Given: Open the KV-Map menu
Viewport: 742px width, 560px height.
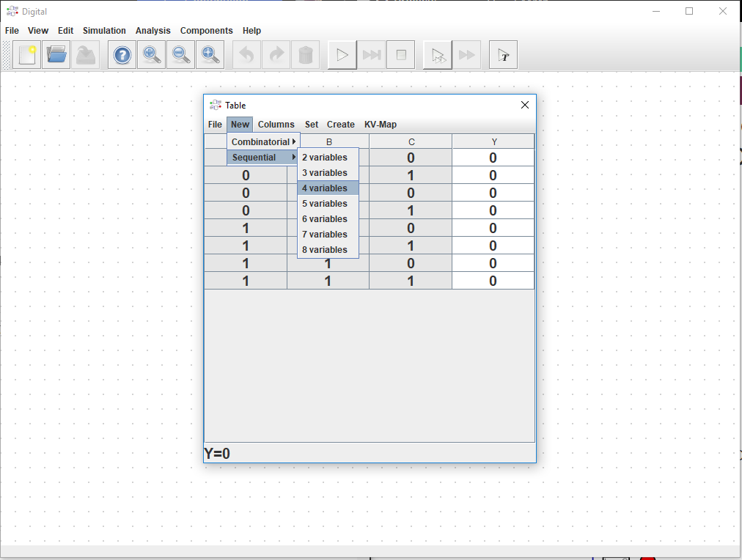Looking at the screenshot, I should point(381,125).
